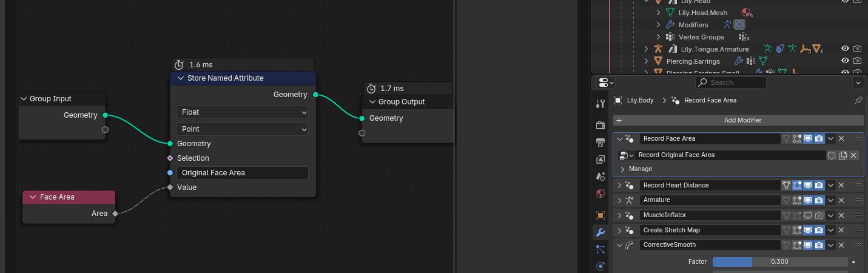Hide Lily.Tongue.Armature in the viewport

pyautogui.click(x=844, y=49)
